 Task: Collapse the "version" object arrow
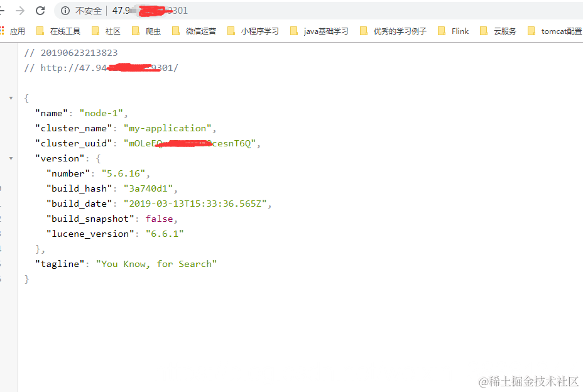tap(11, 158)
